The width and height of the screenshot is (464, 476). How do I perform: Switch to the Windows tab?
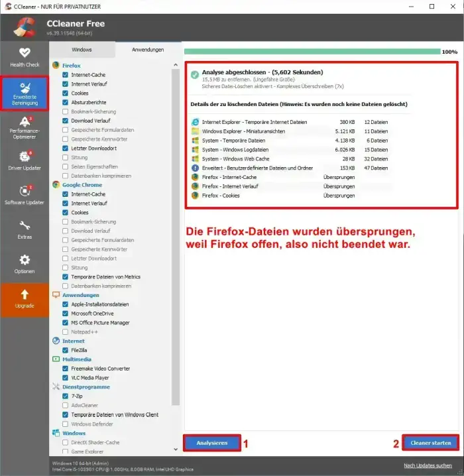pos(82,50)
